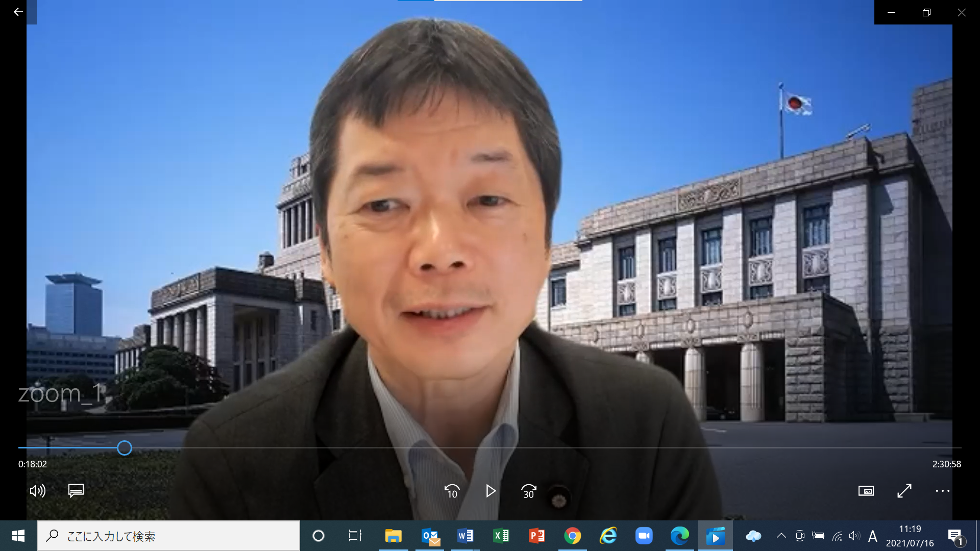Toggle the IME input mode A
The width and height of the screenshot is (980, 551).
pos(873,536)
